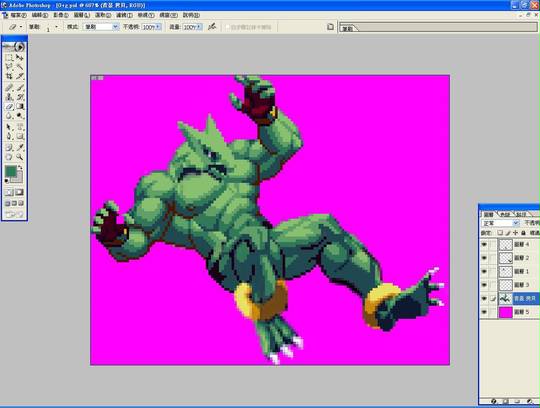Toggle lock transparent pixels in Layers panel
This screenshot has height=408, width=540.
pyautogui.click(x=500, y=233)
